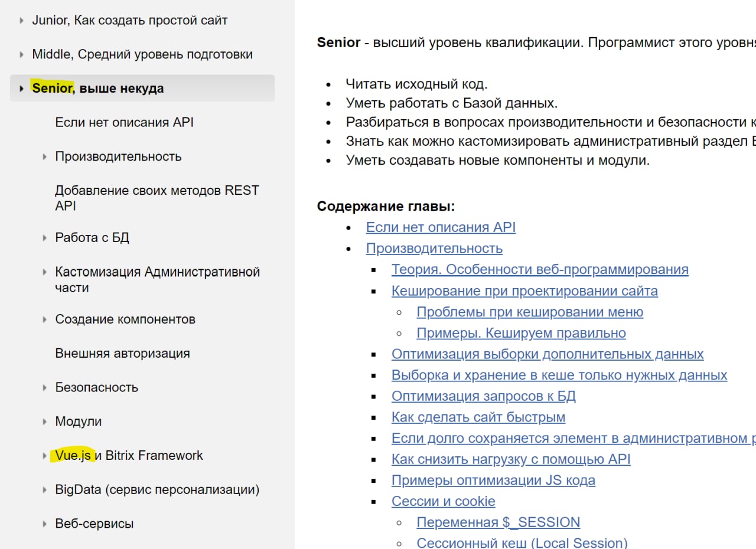
Task: Open Внешняя авторизация sidebar item
Action: coord(122,353)
